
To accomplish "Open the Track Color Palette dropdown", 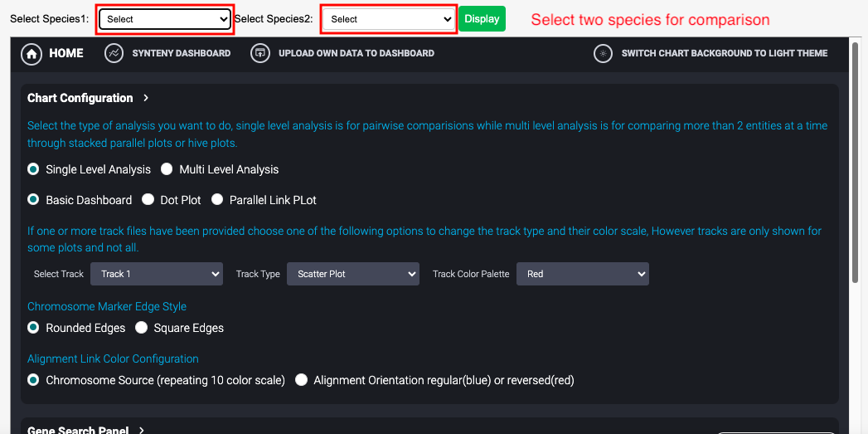I will pyautogui.click(x=582, y=274).
